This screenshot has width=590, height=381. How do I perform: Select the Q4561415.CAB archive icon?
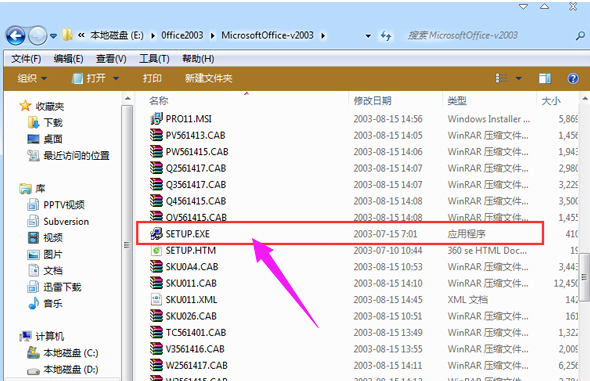[x=156, y=201]
